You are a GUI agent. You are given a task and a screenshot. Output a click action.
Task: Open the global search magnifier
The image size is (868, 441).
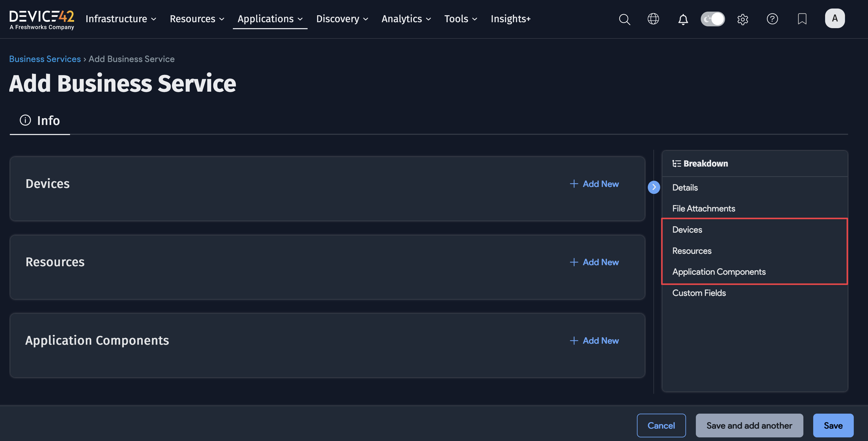[x=625, y=19]
